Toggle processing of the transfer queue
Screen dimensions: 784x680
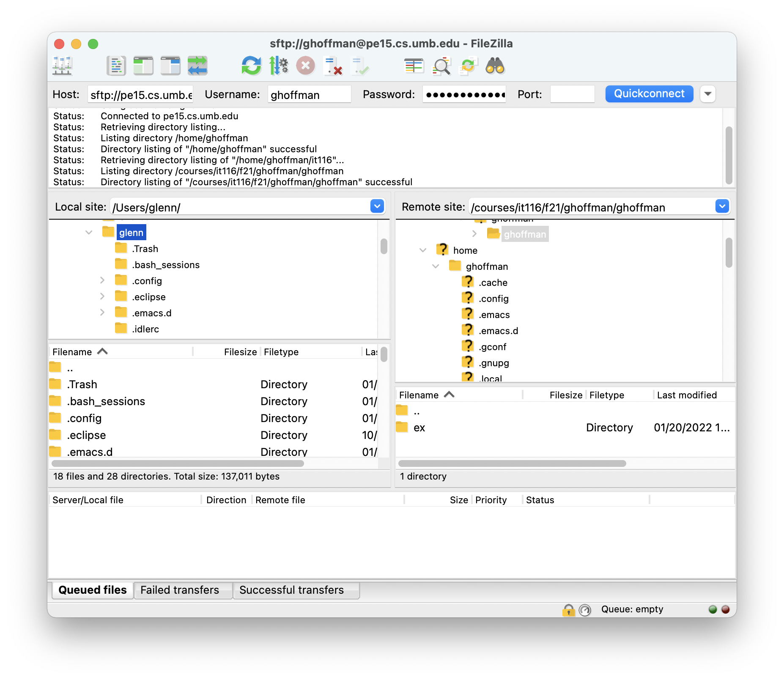click(279, 66)
